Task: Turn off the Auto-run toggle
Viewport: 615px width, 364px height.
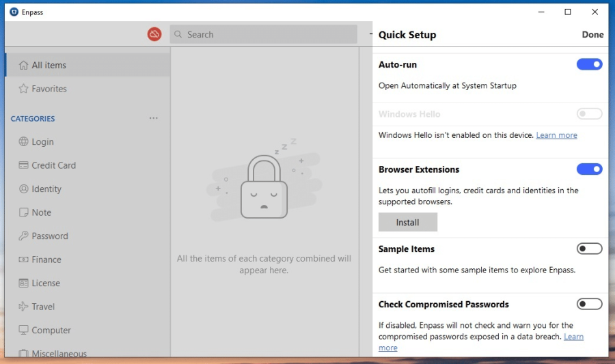Action: click(x=589, y=64)
